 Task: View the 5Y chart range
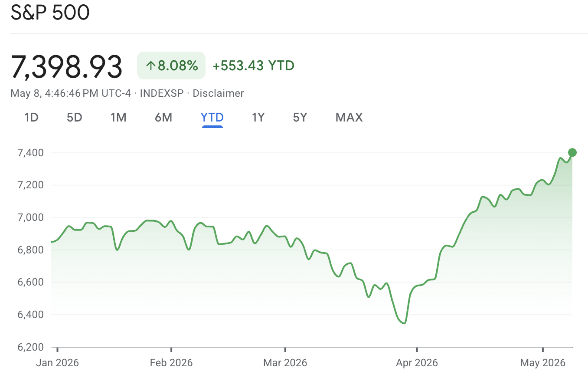[x=300, y=118]
